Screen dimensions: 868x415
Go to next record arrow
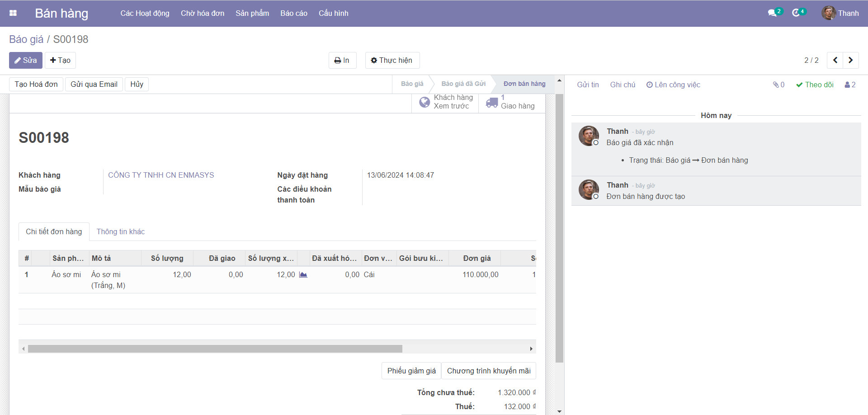pyautogui.click(x=850, y=60)
